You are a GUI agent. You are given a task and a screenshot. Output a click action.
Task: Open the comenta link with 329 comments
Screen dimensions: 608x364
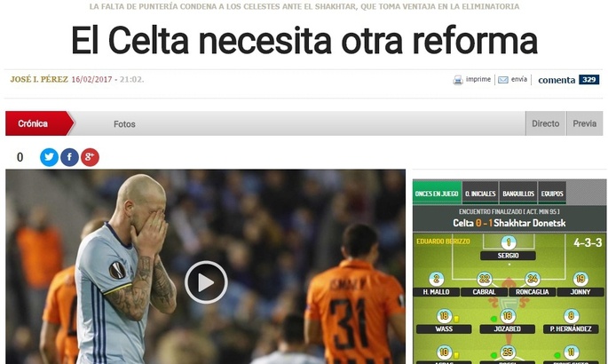click(x=568, y=80)
